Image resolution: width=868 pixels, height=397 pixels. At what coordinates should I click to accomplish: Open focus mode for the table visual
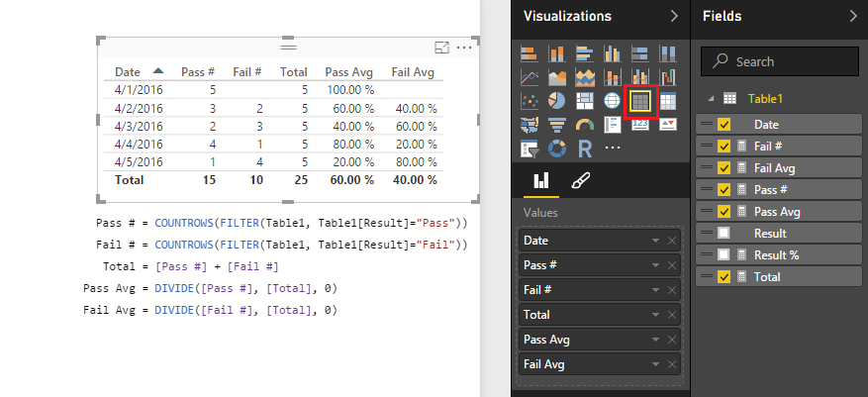pos(441,48)
